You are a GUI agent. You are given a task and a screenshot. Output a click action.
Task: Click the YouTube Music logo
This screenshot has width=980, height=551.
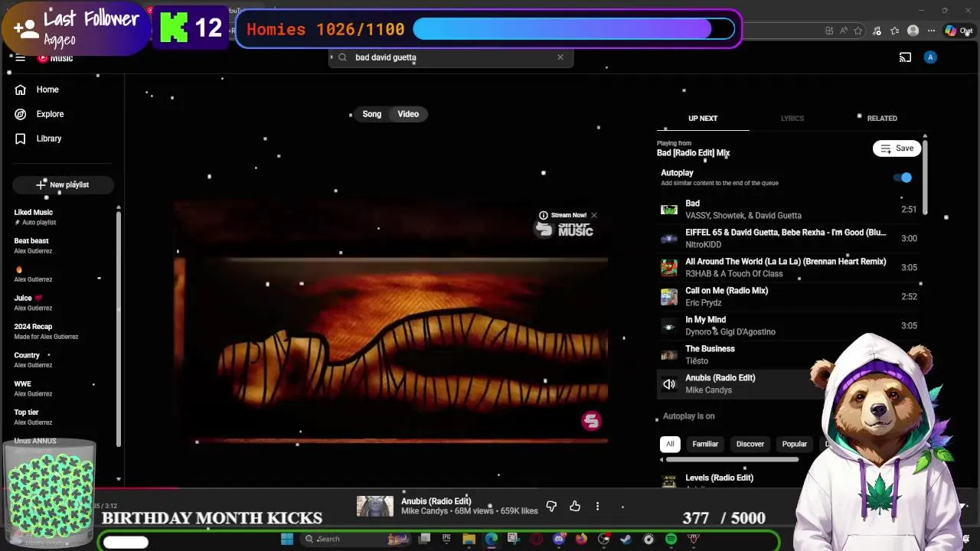pos(55,58)
